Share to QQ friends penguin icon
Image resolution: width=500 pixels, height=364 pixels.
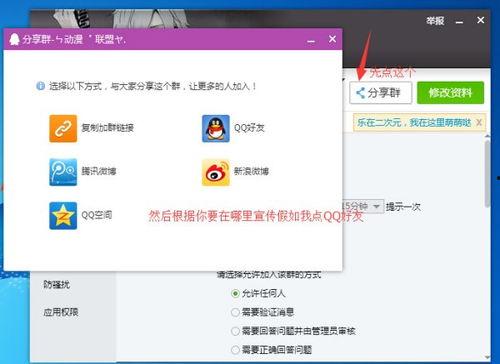point(216,129)
